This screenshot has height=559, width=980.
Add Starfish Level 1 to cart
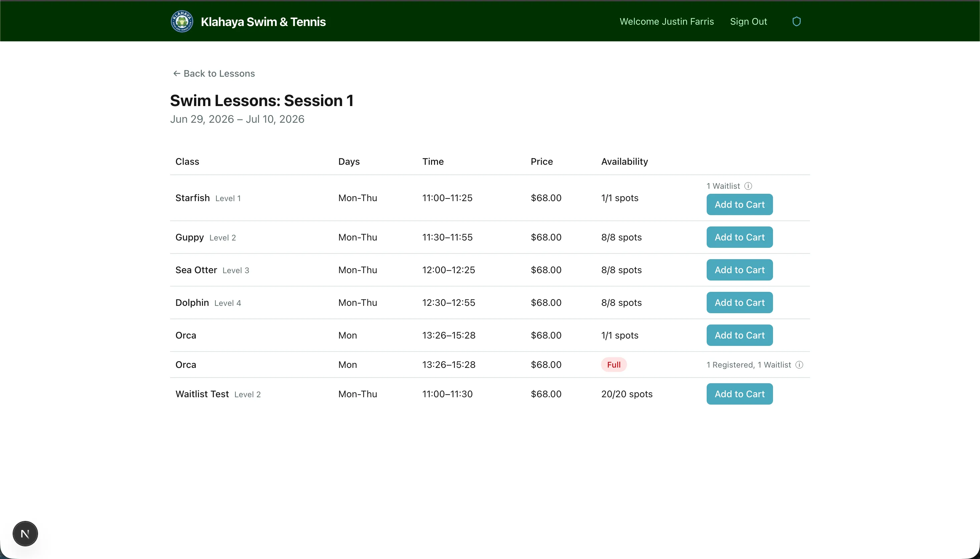739,205
